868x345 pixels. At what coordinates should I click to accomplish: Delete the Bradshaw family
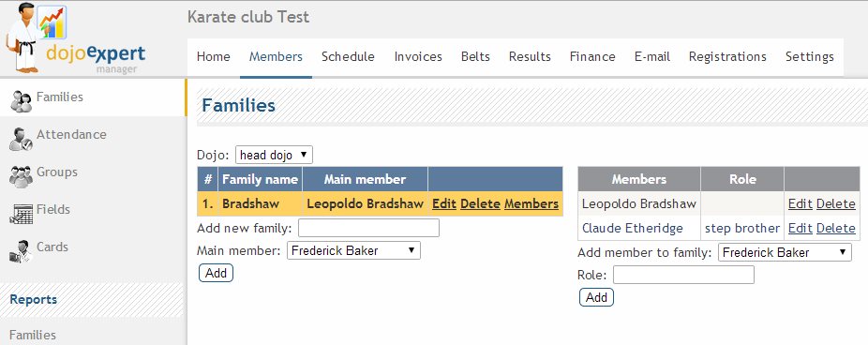point(480,203)
